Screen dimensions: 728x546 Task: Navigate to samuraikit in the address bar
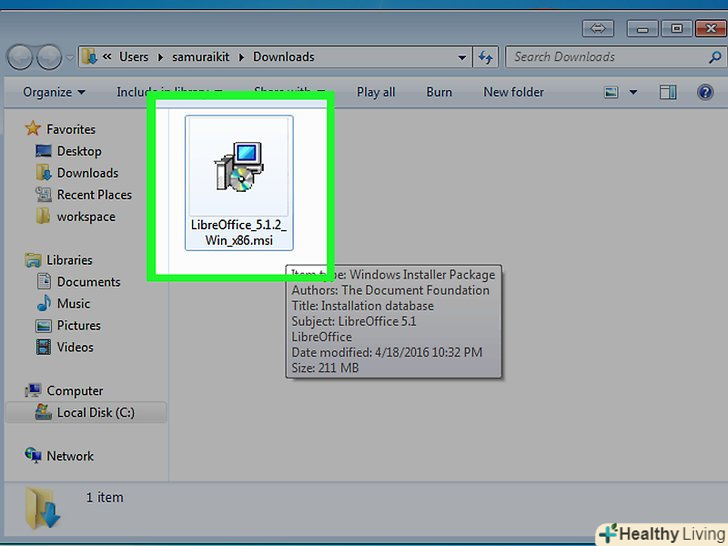[x=201, y=57]
